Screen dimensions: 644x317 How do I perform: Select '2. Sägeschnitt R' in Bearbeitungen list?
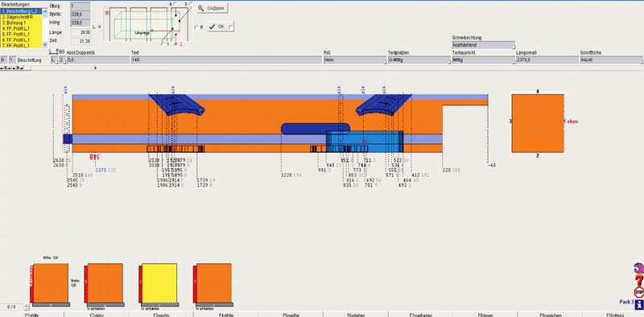point(22,17)
